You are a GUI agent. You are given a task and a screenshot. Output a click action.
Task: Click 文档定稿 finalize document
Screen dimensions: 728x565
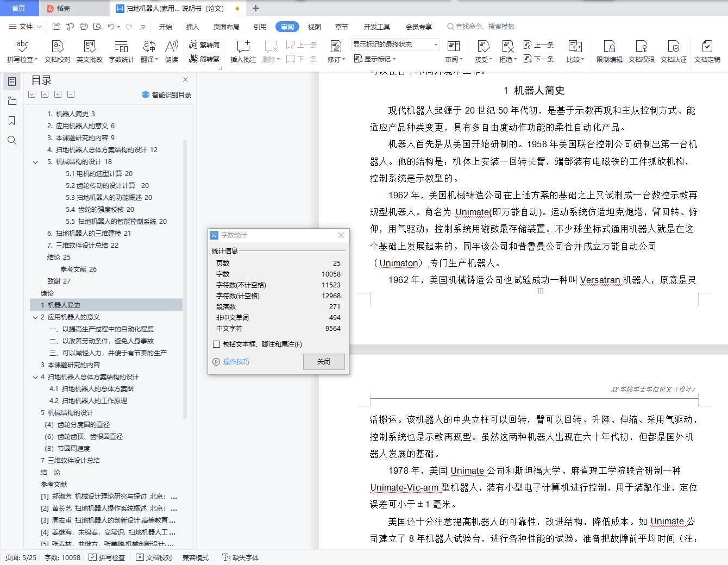pyautogui.click(x=707, y=52)
